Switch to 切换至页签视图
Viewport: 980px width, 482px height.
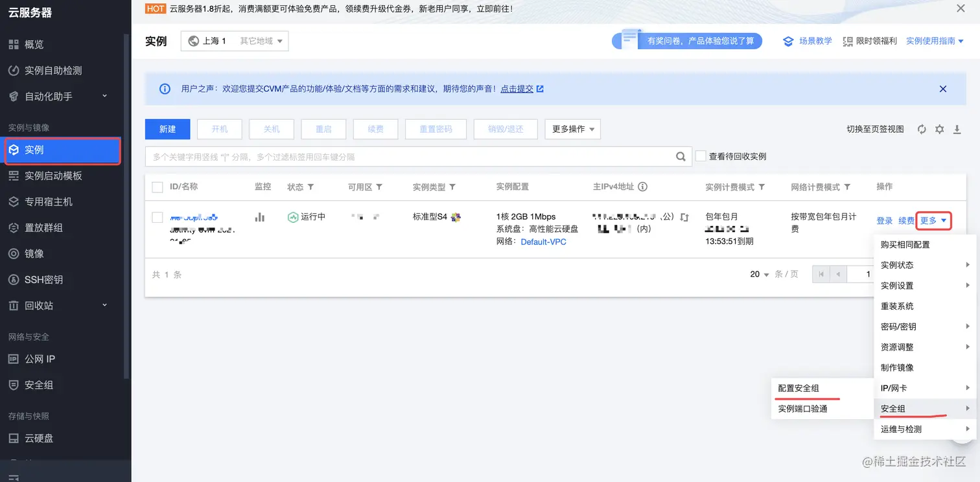click(x=875, y=130)
